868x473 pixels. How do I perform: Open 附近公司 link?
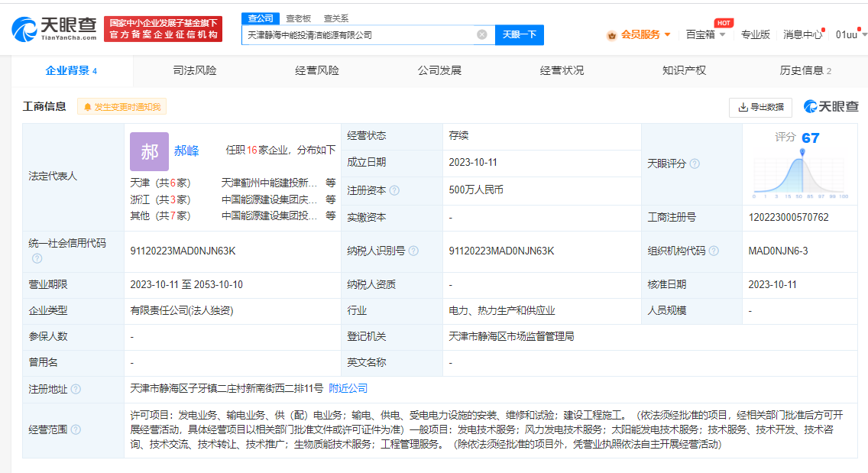coord(348,389)
